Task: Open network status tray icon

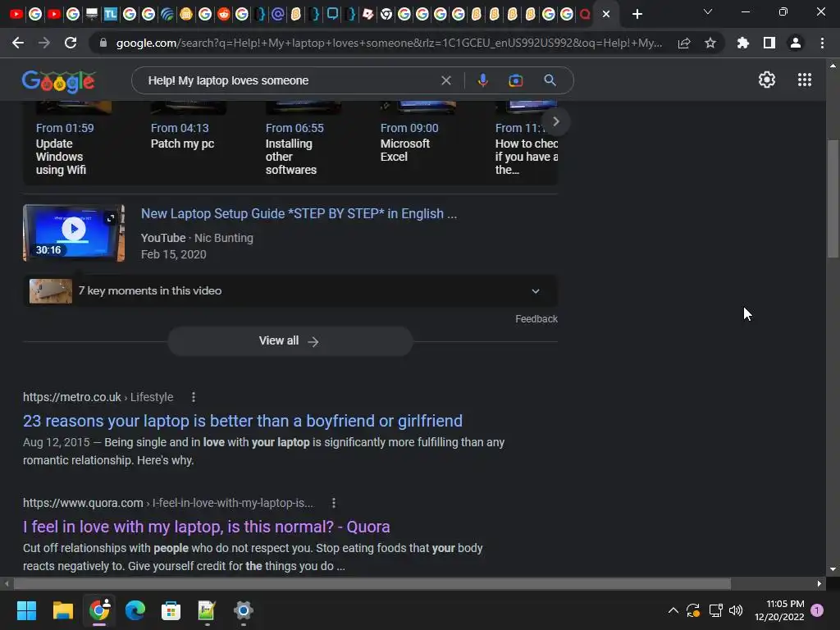Action: click(715, 610)
